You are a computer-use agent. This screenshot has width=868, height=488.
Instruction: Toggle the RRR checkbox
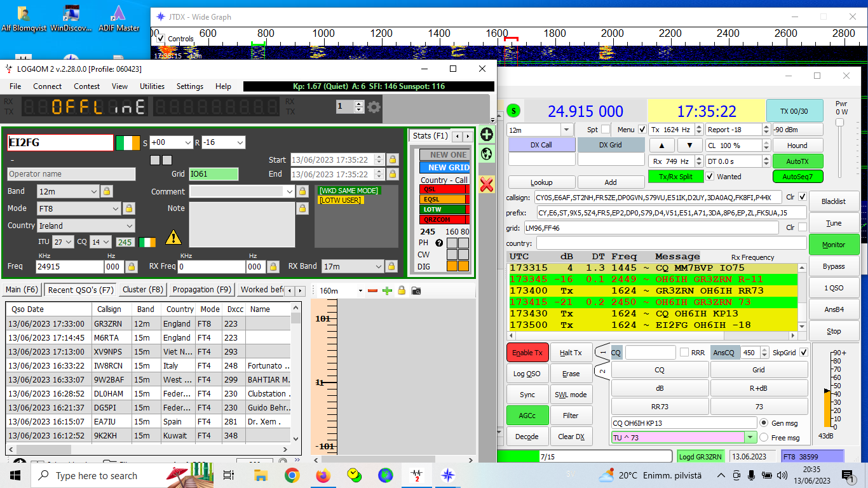click(684, 353)
